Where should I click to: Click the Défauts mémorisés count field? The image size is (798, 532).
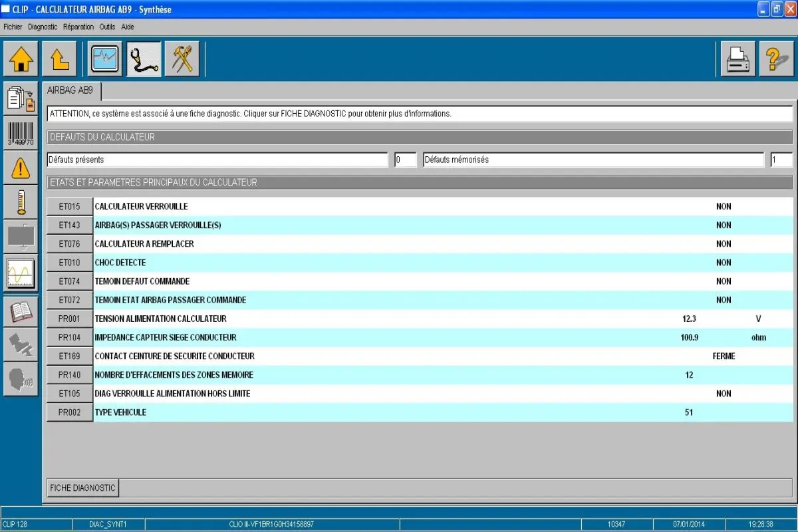[781, 160]
